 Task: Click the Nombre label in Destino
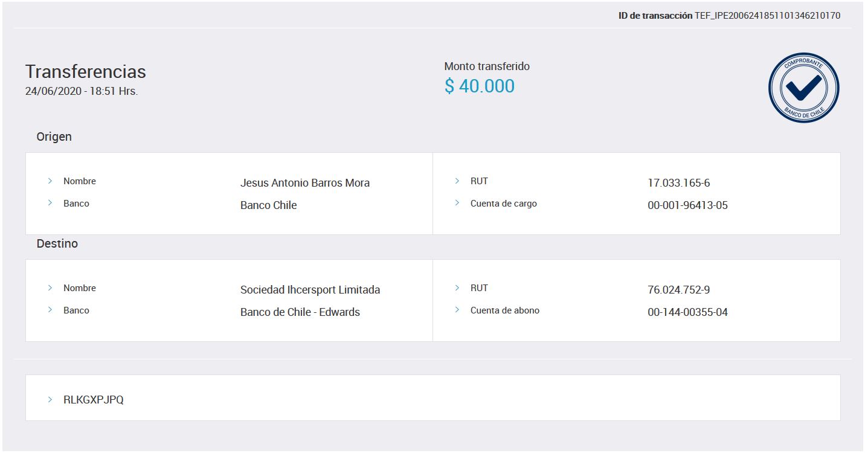click(80, 288)
